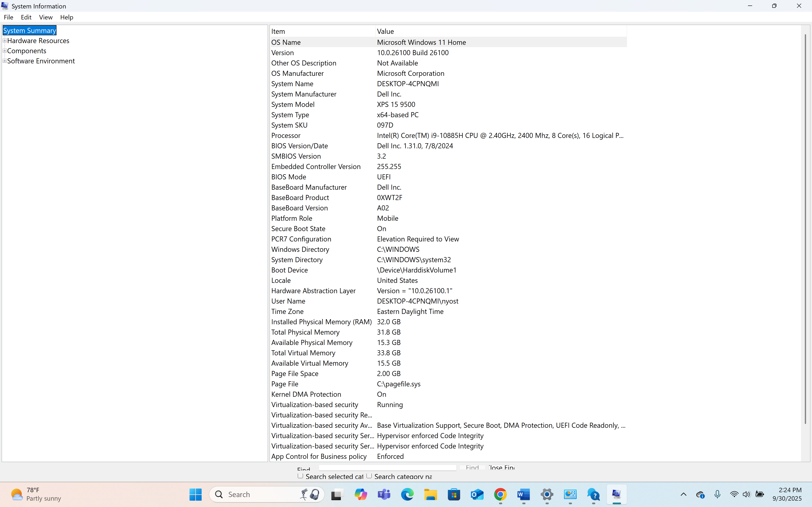The image size is (812, 507).
Task: Open the Get Help app from the taskbar
Action: [594, 494]
